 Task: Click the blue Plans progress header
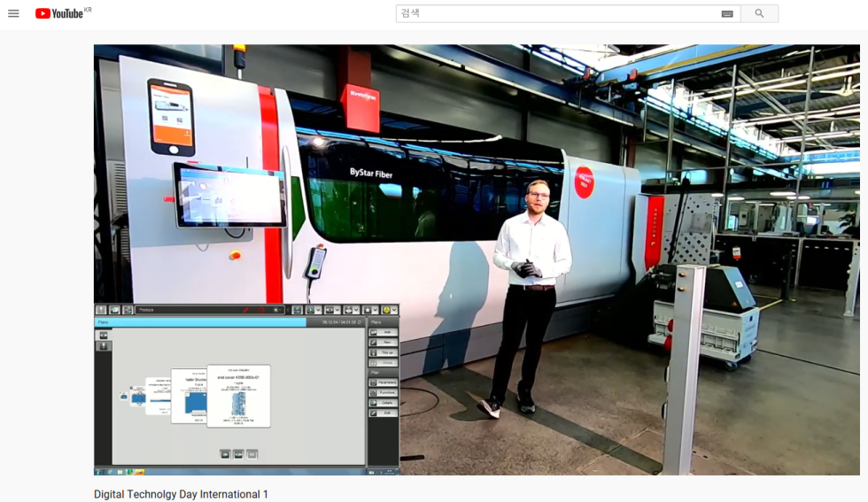[200, 322]
